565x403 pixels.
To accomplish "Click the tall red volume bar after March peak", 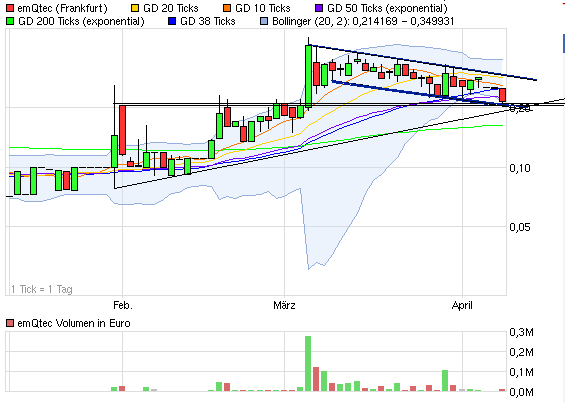I will 316,379.
